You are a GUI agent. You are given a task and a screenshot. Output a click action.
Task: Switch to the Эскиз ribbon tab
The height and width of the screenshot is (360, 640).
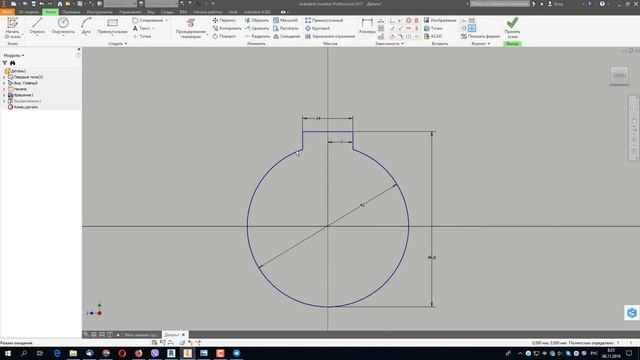tap(51, 12)
